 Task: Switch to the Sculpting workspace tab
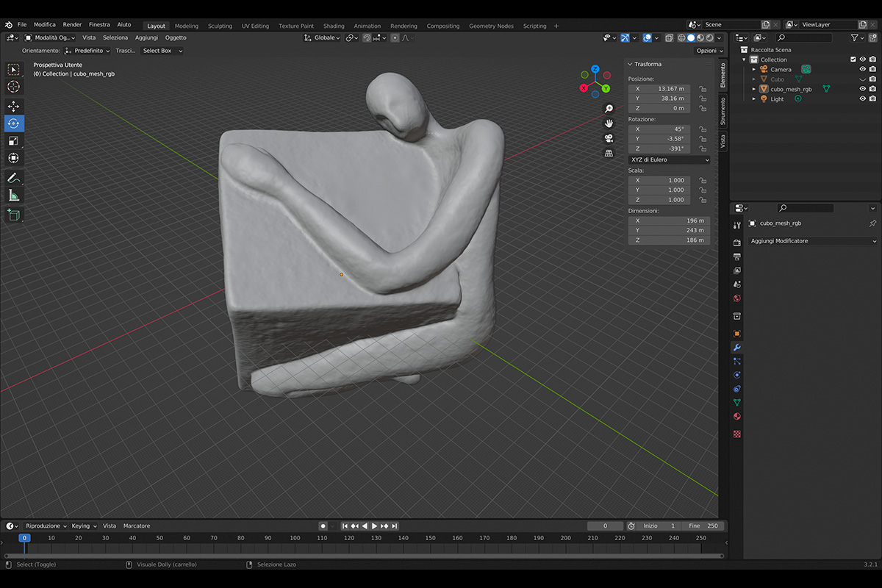220,26
